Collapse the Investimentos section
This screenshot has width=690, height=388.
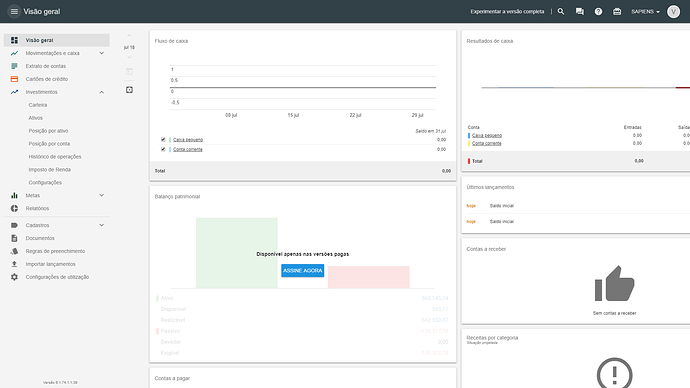click(102, 92)
